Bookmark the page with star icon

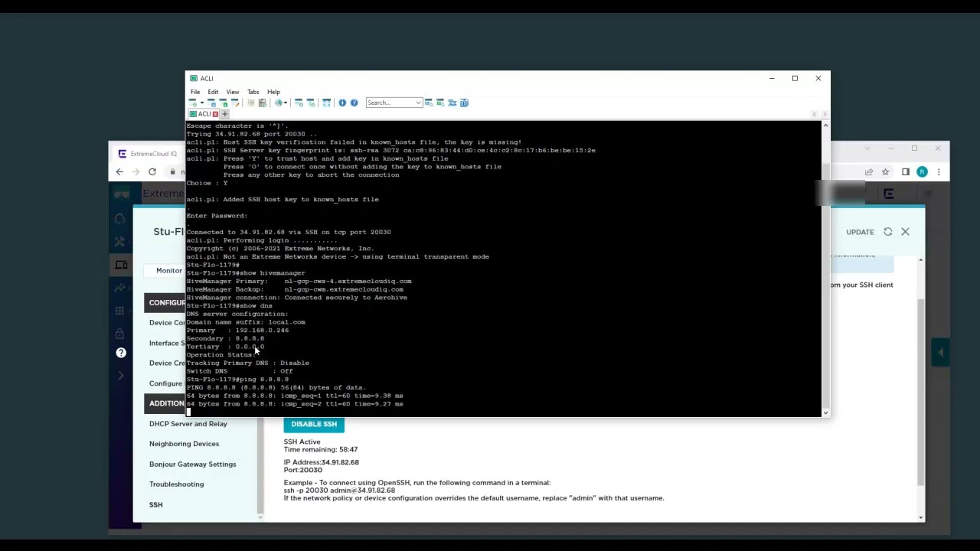885,172
